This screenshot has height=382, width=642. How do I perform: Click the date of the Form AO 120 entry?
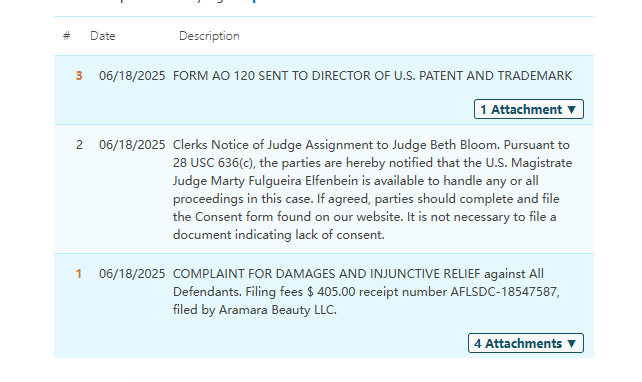132,76
